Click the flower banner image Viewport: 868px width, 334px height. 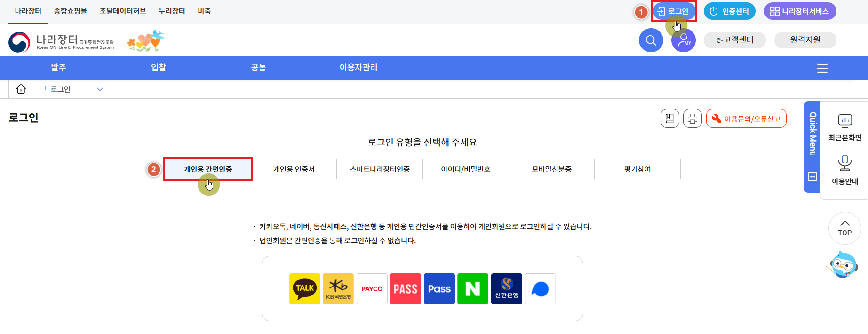click(146, 41)
